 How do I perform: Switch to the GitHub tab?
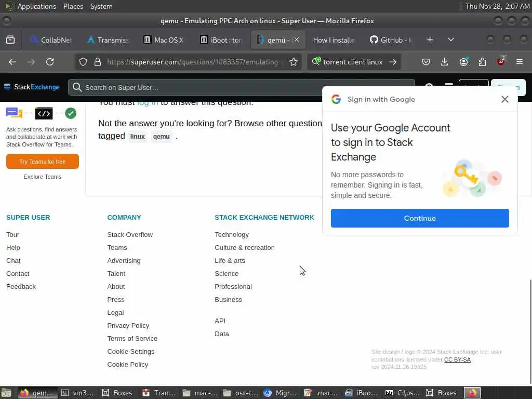(390, 40)
